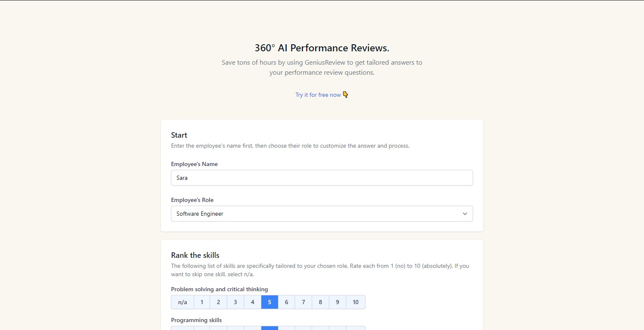This screenshot has height=330, width=644.
Task: Rate Problem solving as 2
Action: (x=218, y=302)
